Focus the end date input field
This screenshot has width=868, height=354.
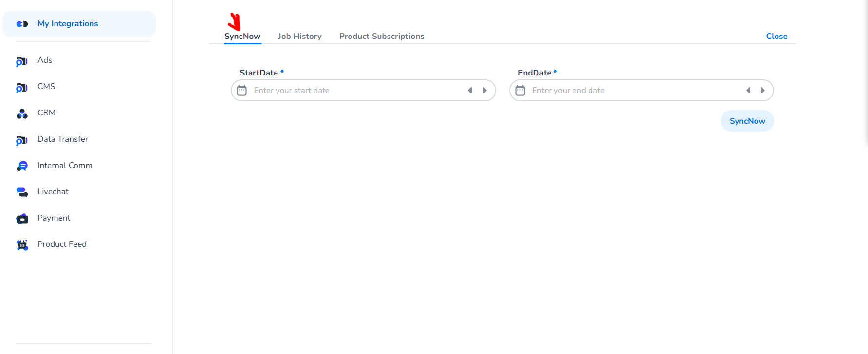click(642, 91)
